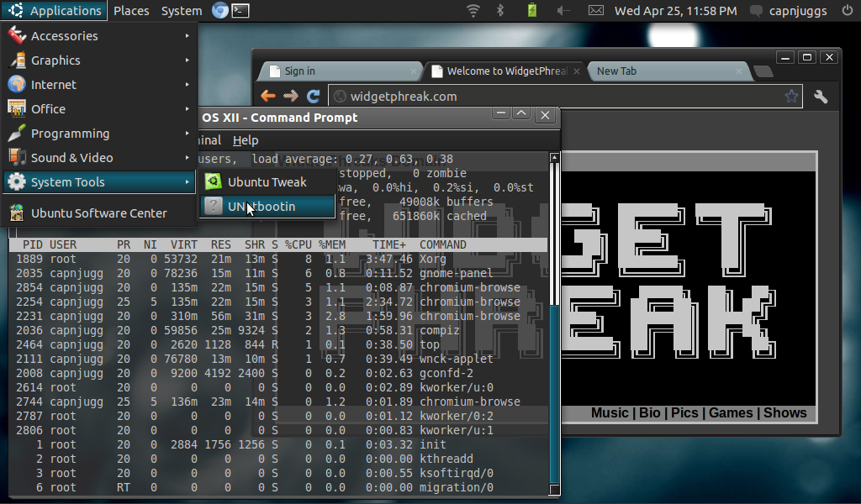Click the %CPU column header in top

pyautogui.click(x=298, y=244)
